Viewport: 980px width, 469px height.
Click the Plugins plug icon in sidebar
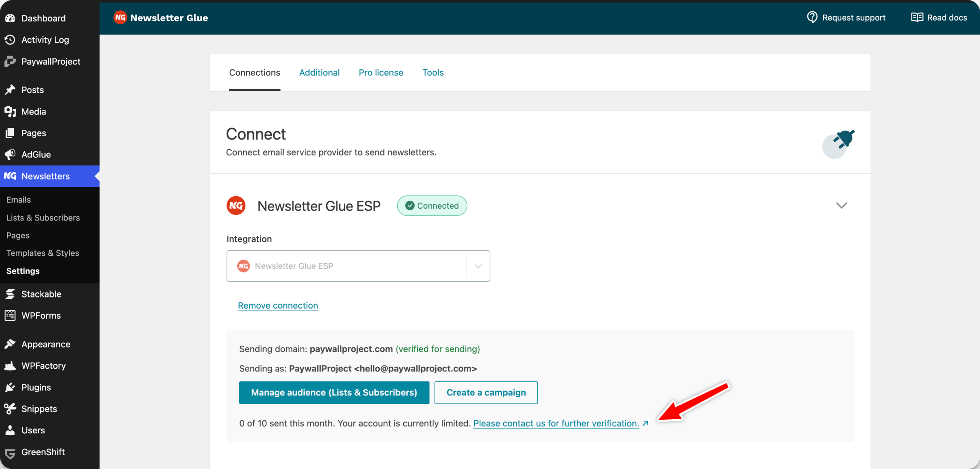[x=10, y=387]
